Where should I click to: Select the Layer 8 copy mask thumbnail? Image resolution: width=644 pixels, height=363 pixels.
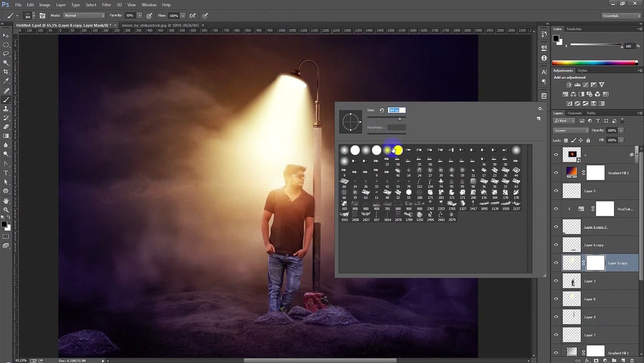click(595, 263)
